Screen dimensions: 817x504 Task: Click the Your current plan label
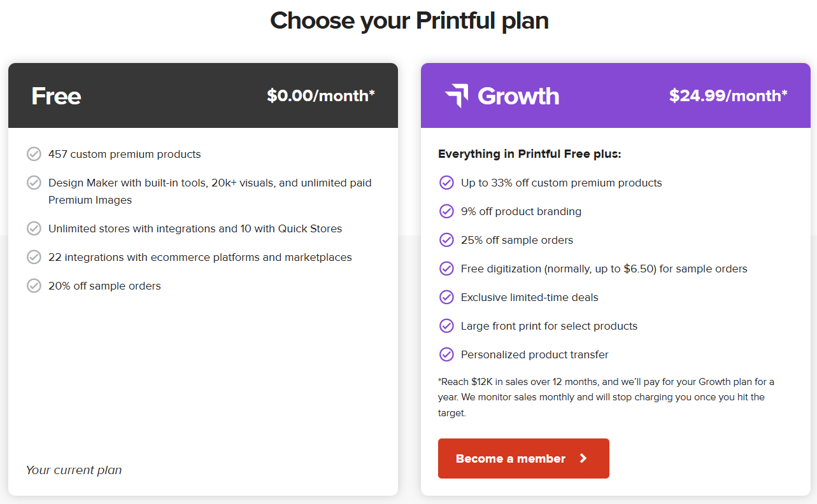(73, 470)
